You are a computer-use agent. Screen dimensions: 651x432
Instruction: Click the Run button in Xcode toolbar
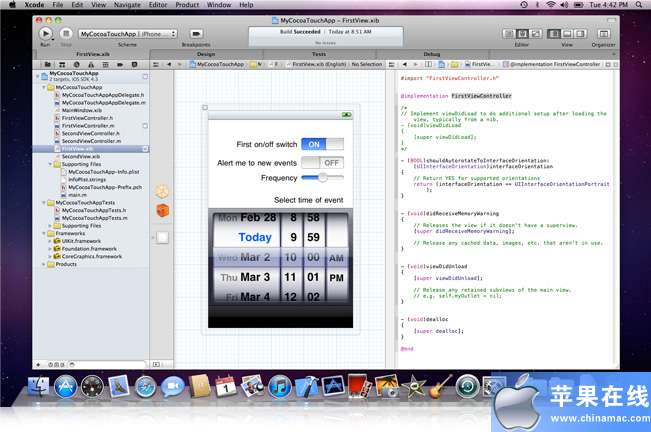click(45, 33)
